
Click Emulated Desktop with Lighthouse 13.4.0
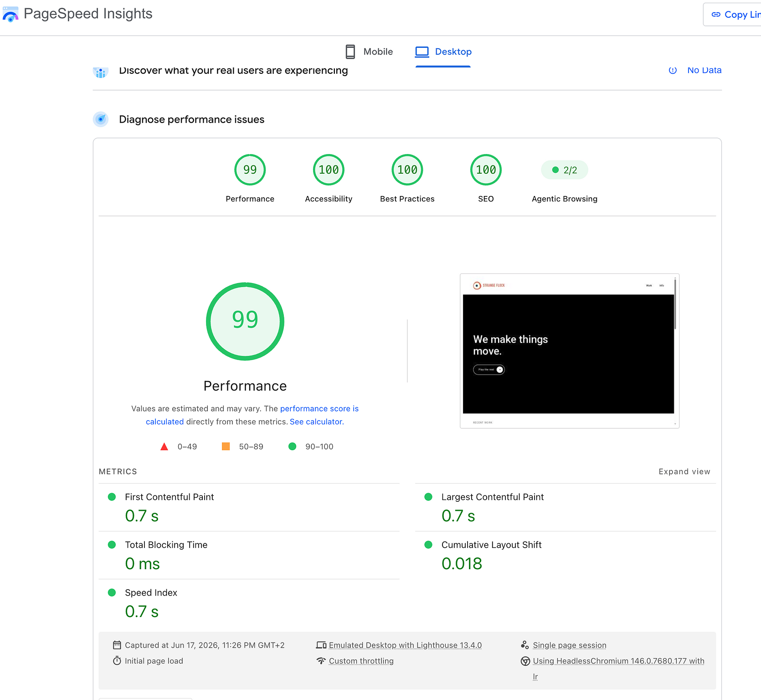(x=405, y=645)
